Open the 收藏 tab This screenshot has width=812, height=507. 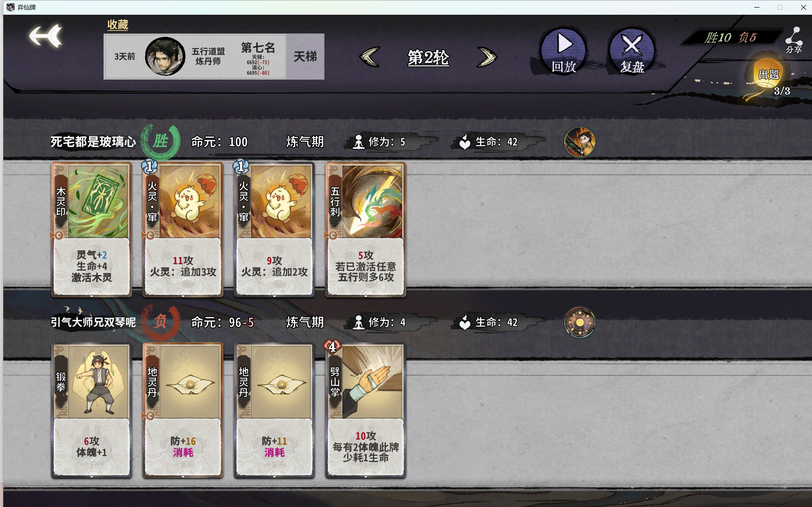[118, 25]
